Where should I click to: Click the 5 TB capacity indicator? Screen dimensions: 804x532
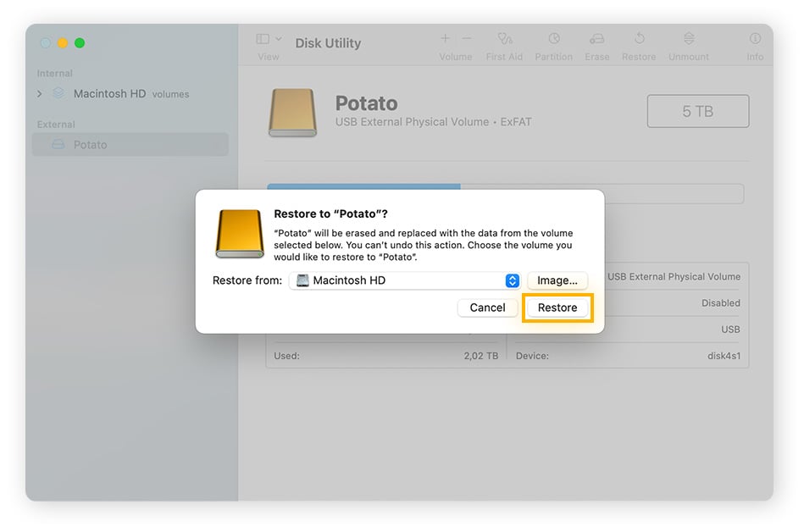(x=697, y=110)
